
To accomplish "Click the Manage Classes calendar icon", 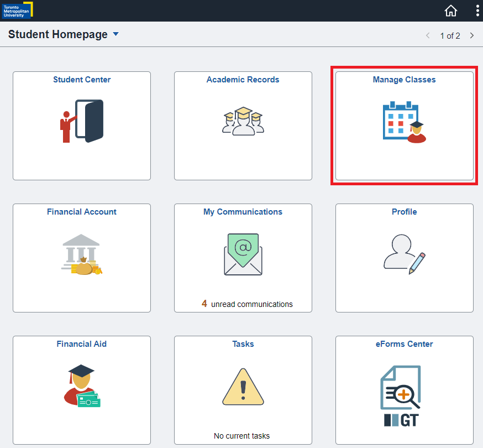I will point(405,122).
